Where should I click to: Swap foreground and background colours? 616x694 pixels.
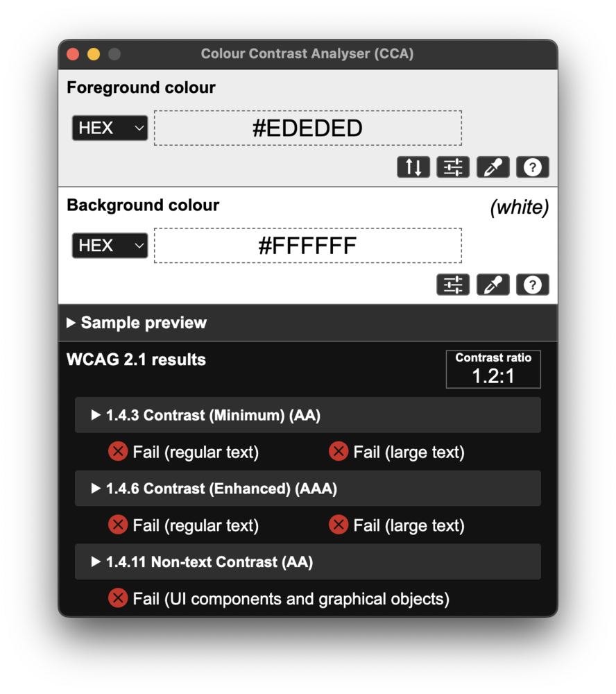[x=413, y=167]
